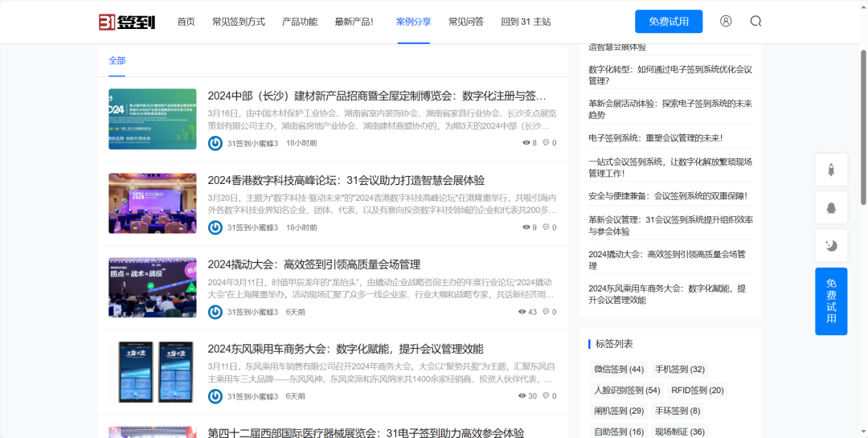The height and width of the screenshot is (438, 868).
Task: Open 最新产品! menu
Action: (x=354, y=22)
